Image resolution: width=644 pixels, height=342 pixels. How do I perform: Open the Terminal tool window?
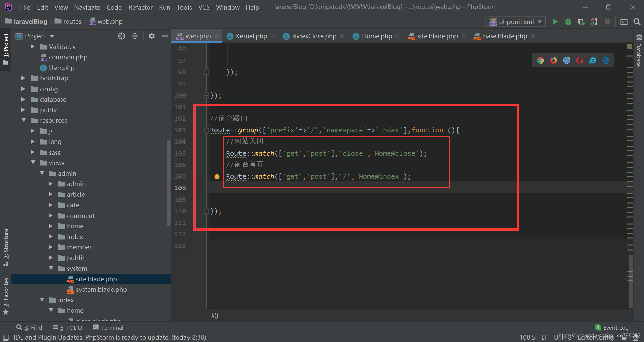coord(108,328)
